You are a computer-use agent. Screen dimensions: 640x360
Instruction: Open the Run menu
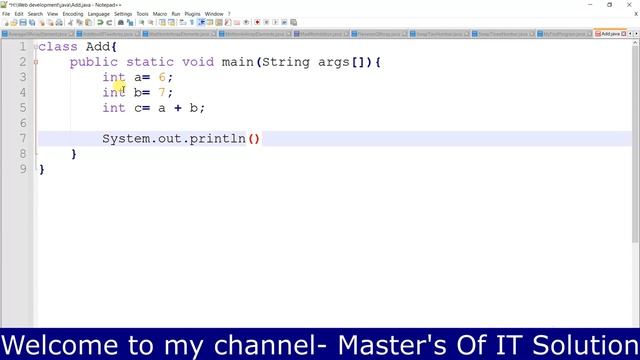176,14
